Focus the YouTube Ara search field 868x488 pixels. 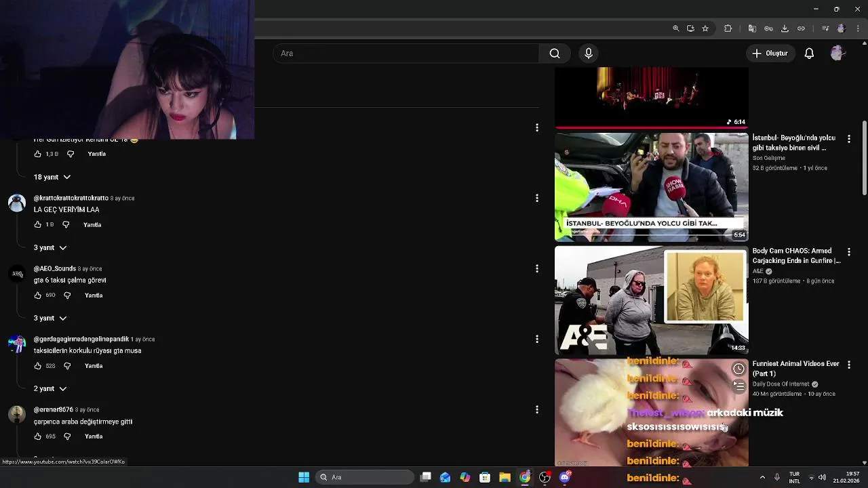click(x=407, y=54)
